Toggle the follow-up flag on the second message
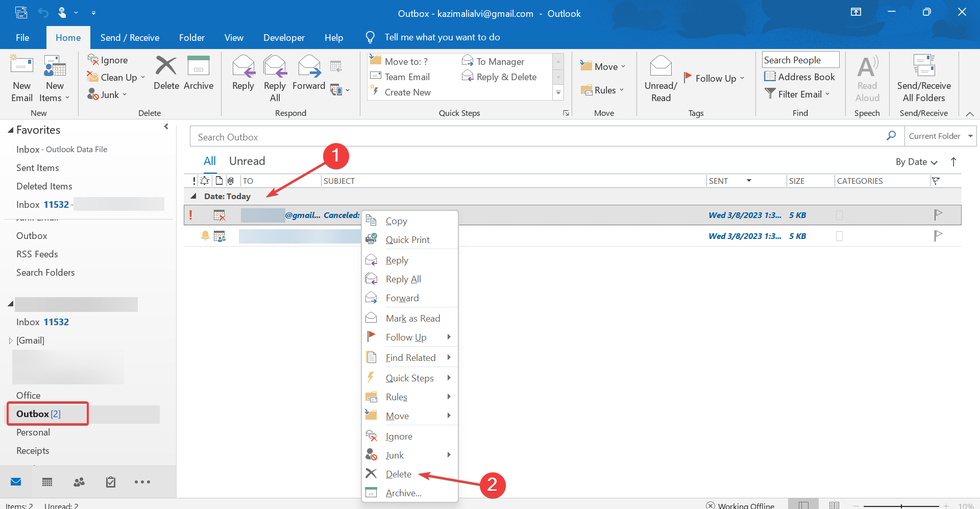980x509 pixels. [938, 236]
